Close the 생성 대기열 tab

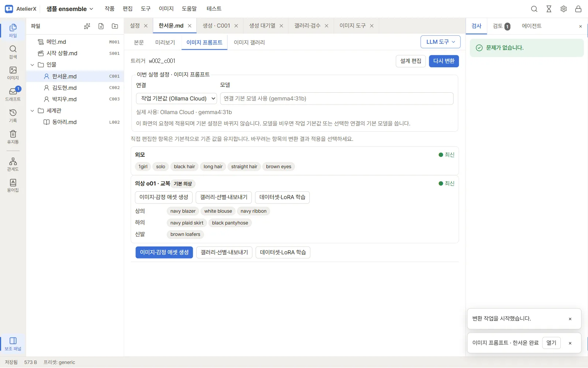282,26
